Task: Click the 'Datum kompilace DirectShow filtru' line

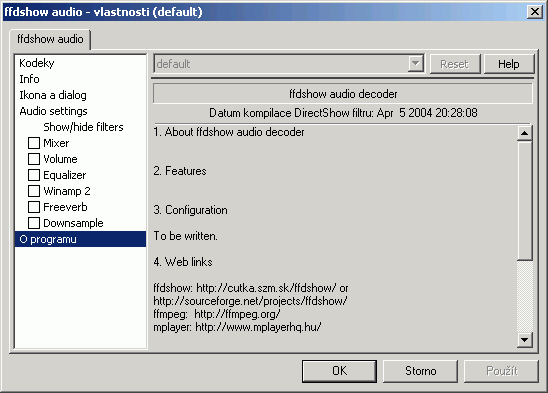Action: [343, 113]
